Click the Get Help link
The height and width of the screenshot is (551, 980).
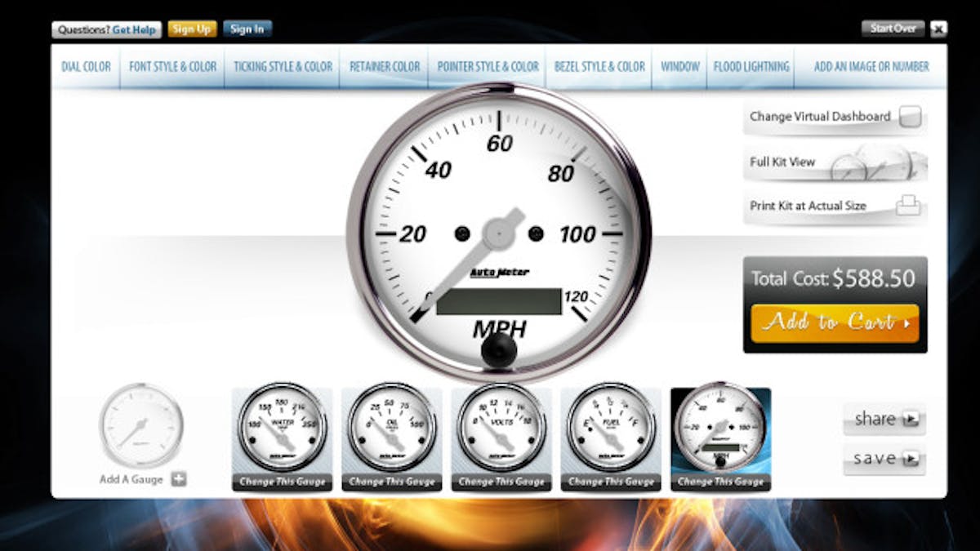(x=134, y=29)
